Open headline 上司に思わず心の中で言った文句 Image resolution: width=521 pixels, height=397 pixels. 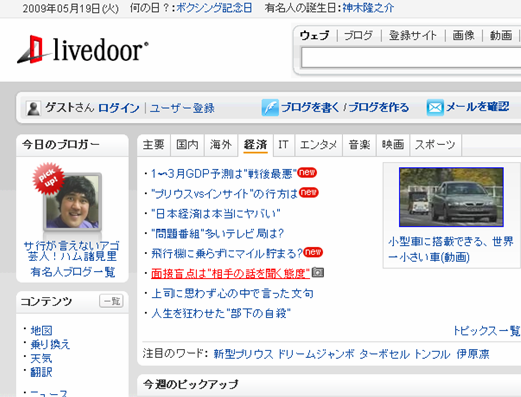point(232,293)
